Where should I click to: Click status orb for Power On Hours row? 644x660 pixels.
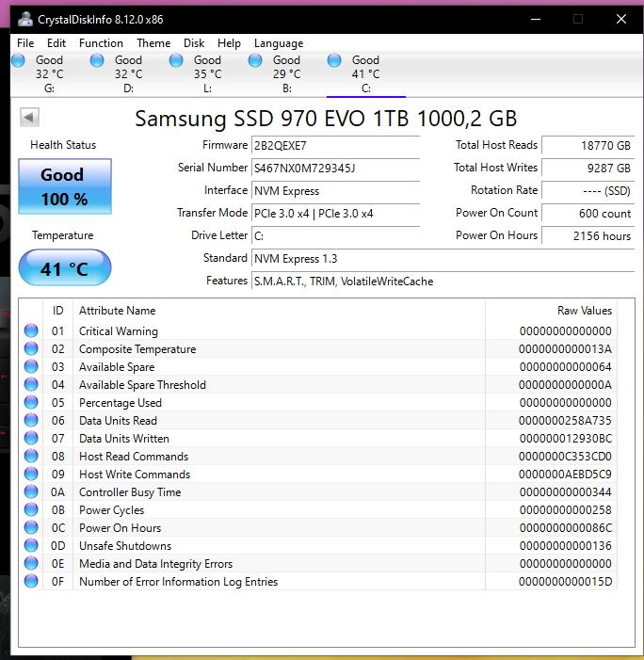[31, 527]
